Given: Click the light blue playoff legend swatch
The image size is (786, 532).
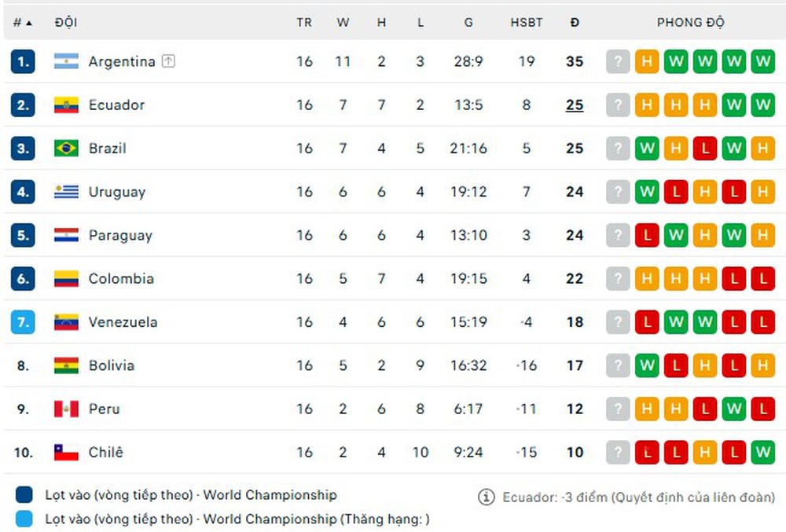Looking at the screenshot, I should coord(24,519).
